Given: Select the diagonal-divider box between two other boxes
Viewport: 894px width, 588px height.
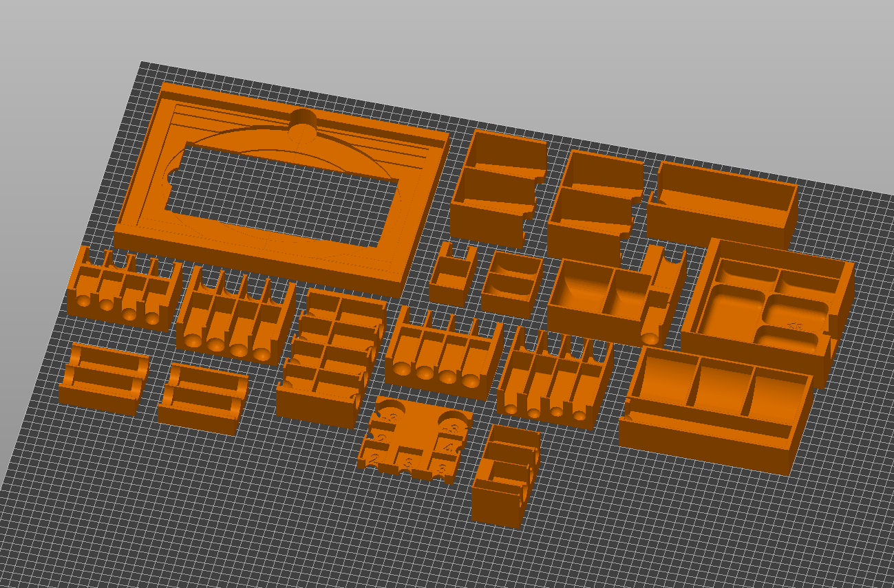Looking at the screenshot, I should (x=595, y=206).
